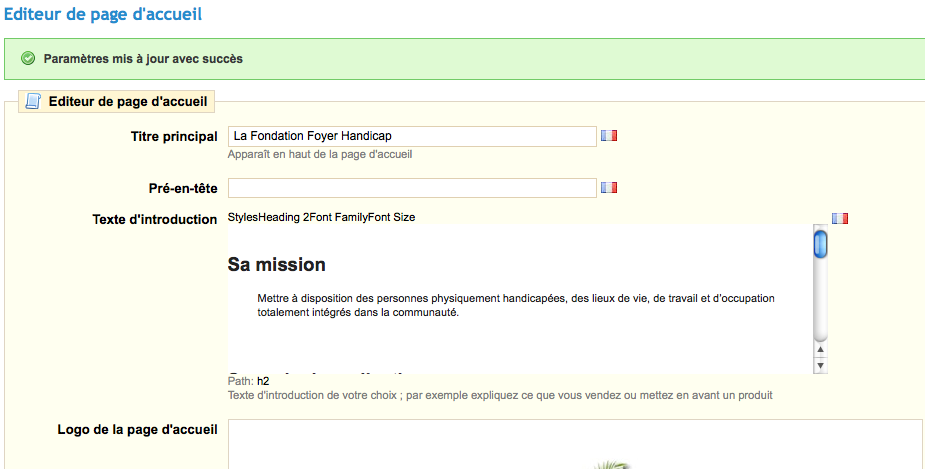Click French flag icon beside Pré-en-tête
This screenshot has height=469, width=925.
609,188
